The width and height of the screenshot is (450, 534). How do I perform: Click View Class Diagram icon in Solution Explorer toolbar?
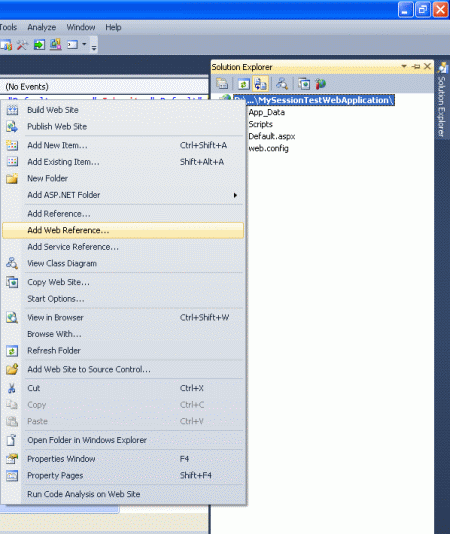point(282,83)
